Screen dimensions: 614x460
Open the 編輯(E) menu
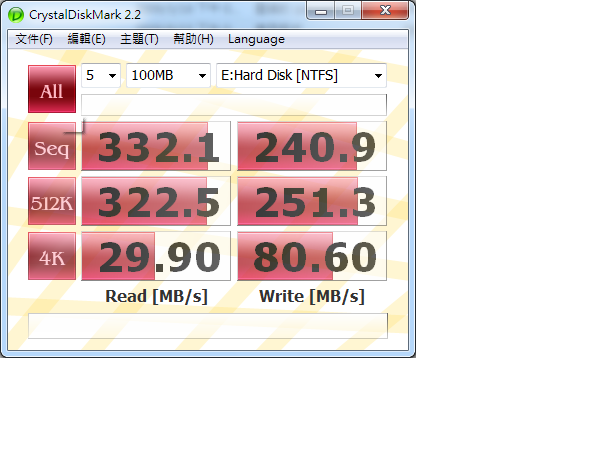point(87,39)
